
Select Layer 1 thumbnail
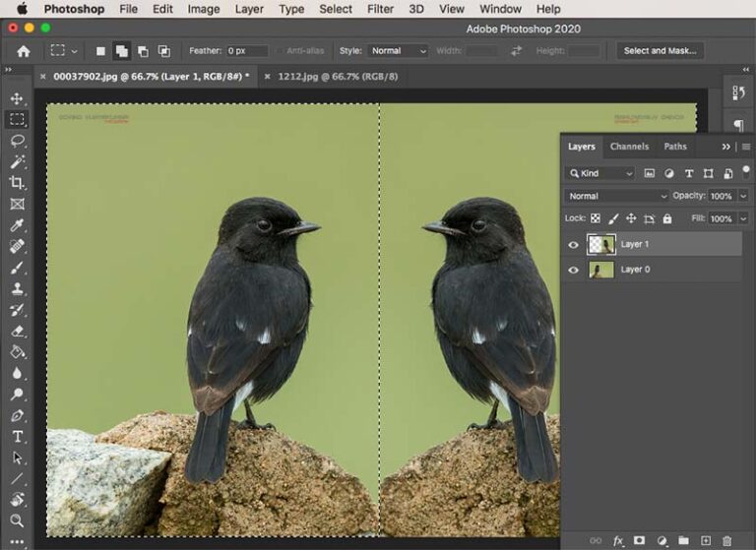click(600, 244)
